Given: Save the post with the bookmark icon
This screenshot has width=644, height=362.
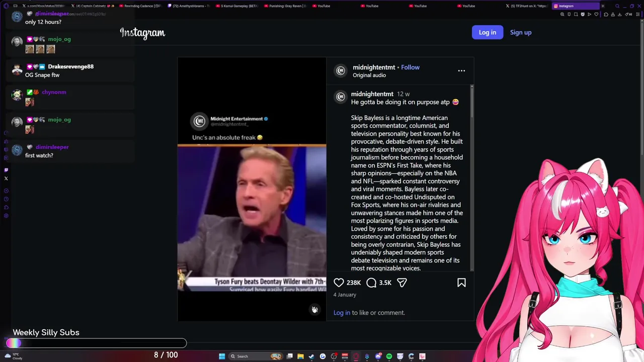Looking at the screenshot, I should coord(461,283).
